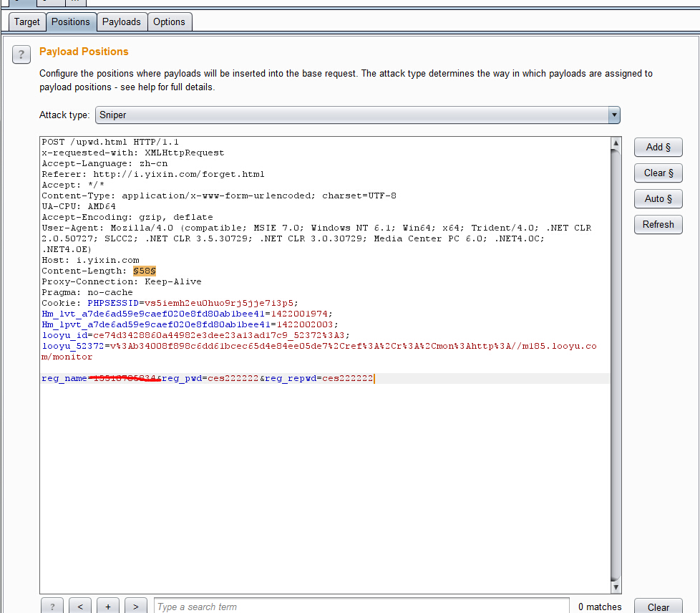Switch to the Payloads tab
This screenshot has height=613, width=700.
point(122,22)
